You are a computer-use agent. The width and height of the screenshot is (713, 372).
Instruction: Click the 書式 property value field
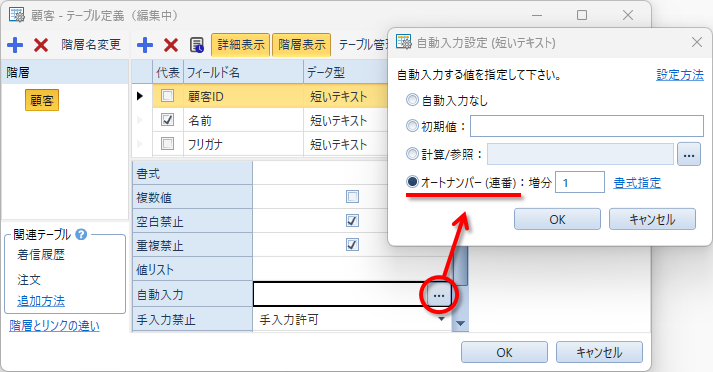(321, 173)
